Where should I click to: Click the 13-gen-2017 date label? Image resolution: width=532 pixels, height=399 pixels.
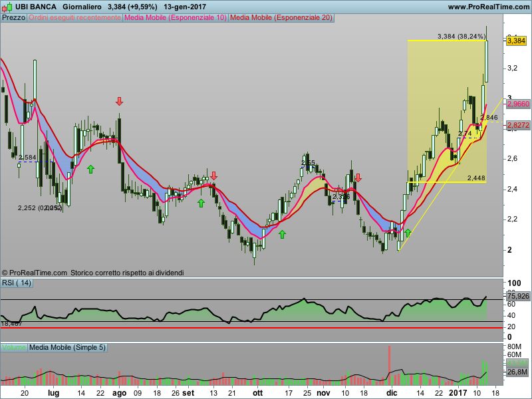(x=185, y=7)
